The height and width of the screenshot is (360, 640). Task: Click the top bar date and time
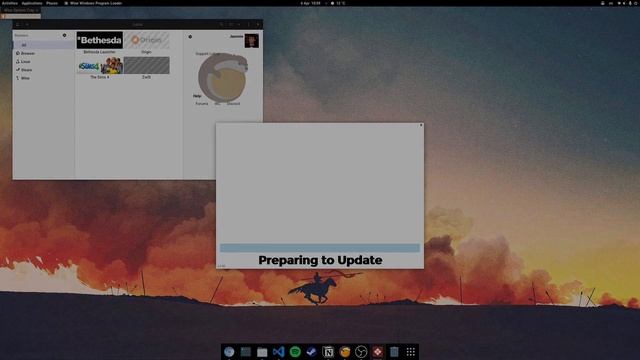[x=311, y=3]
